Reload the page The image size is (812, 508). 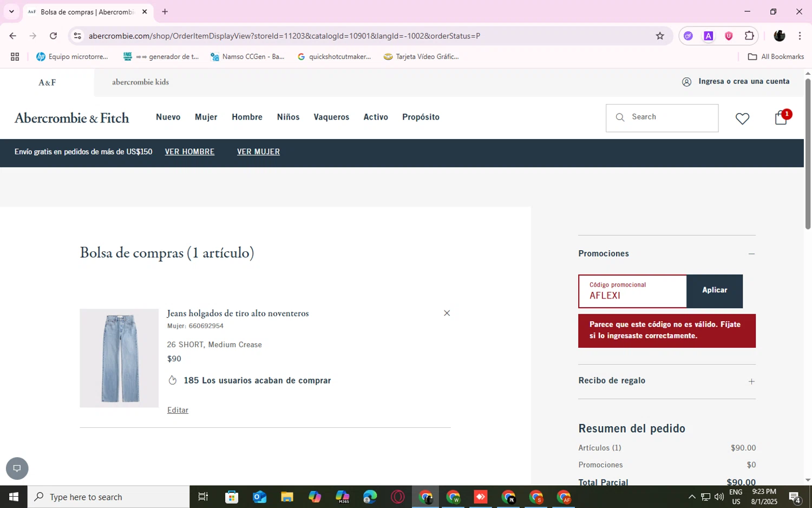point(53,36)
